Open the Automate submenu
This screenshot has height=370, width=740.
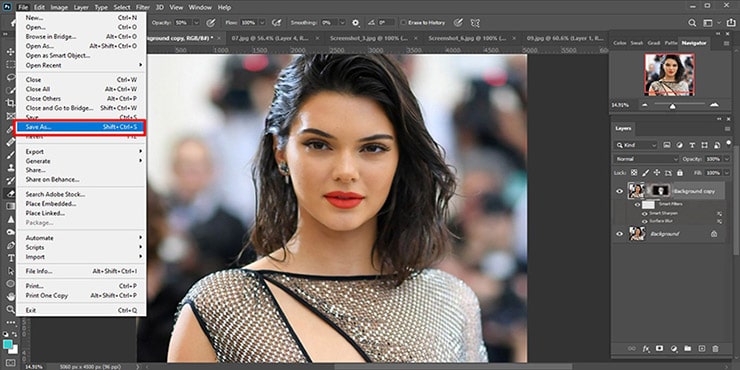pyautogui.click(x=80, y=238)
